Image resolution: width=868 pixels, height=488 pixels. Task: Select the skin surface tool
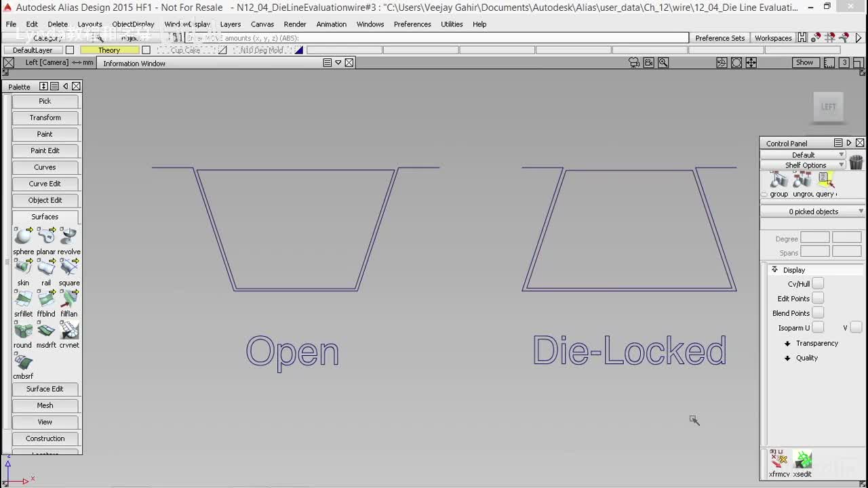click(x=23, y=267)
